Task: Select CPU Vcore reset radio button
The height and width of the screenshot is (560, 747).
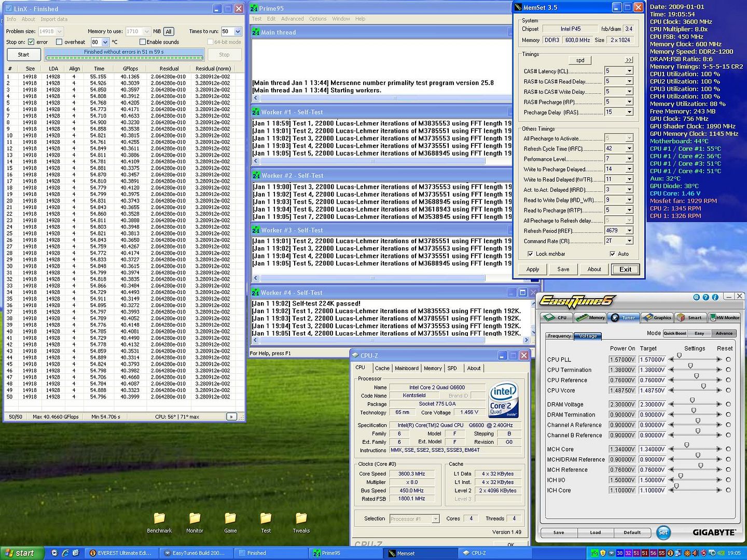Action: click(x=728, y=390)
